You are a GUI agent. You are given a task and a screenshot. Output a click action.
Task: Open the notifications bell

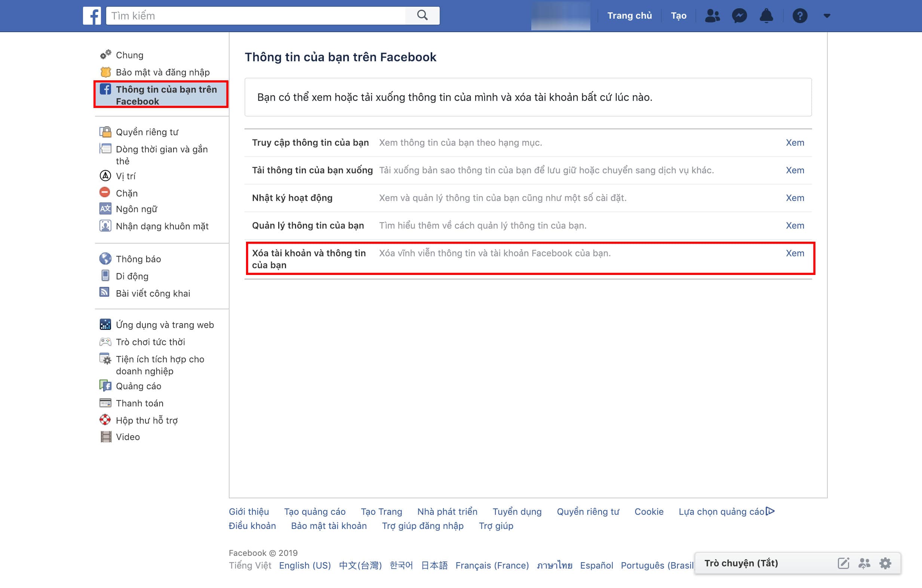[x=766, y=16]
